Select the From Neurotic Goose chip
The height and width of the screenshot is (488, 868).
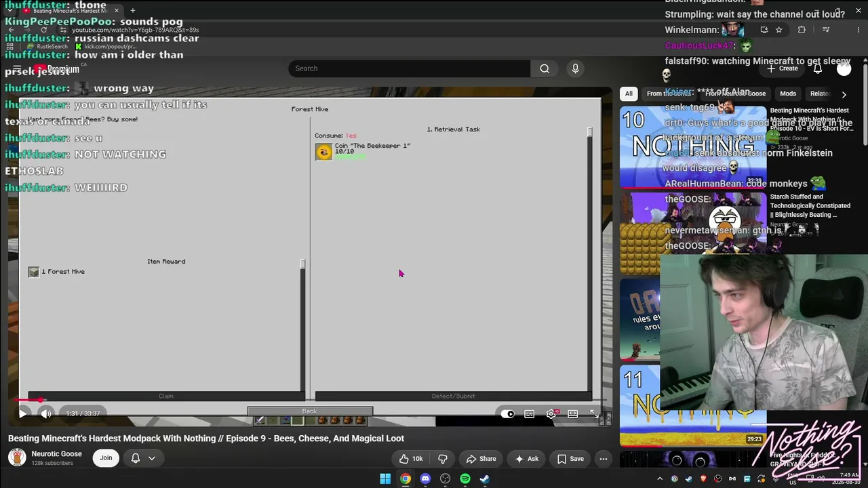tap(736, 94)
